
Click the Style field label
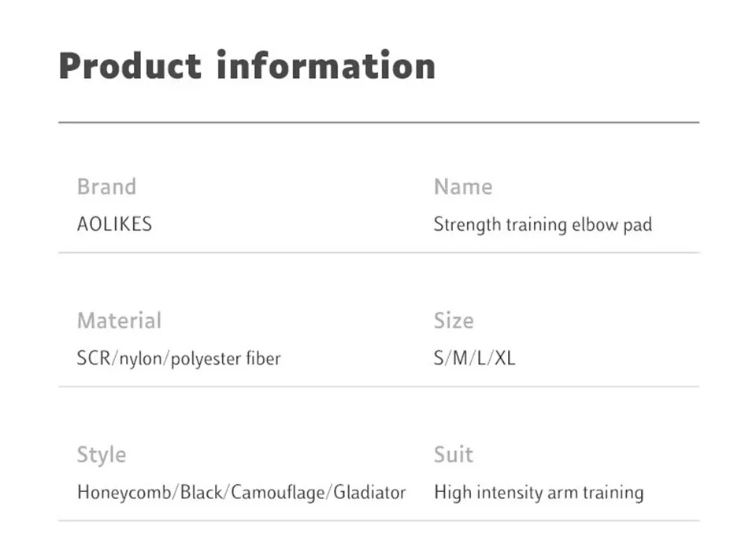click(x=101, y=455)
